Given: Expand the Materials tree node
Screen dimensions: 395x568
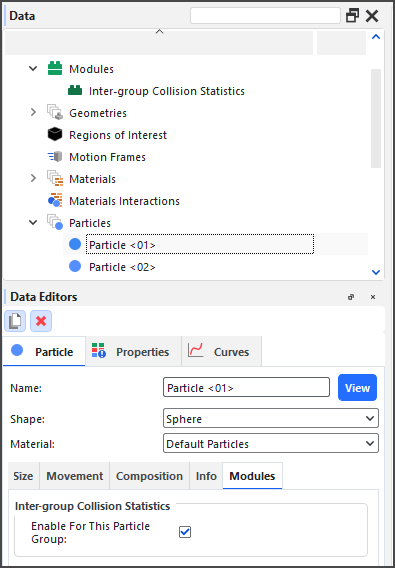Looking at the screenshot, I should (x=33, y=178).
